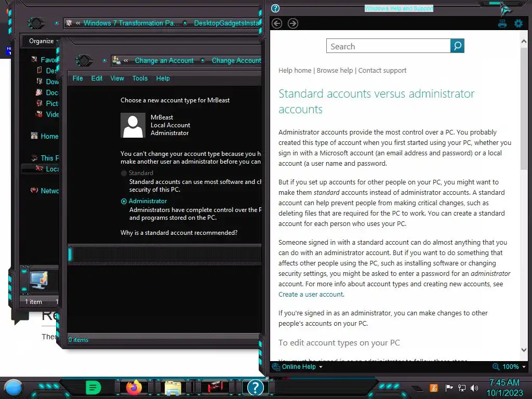Select Documents in Explorer sidebar
This screenshot has width=532, height=399.
47,92
